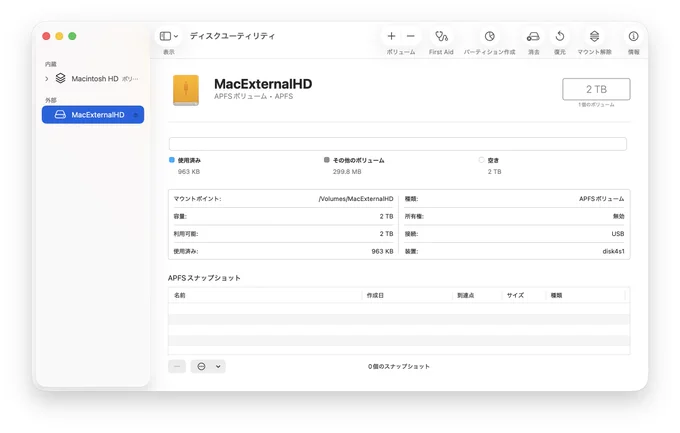Screen dimensions: 680x433
Task: Select MacExternalHD in the sidebar
Action: click(93, 115)
